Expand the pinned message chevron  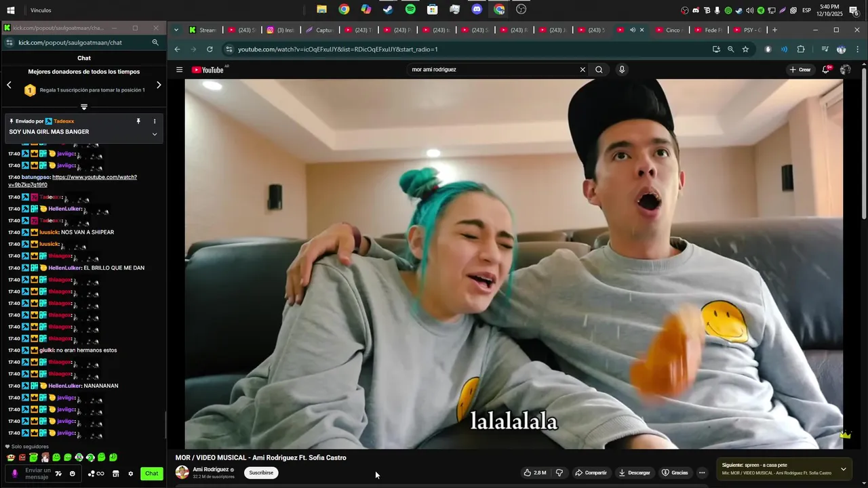155,134
